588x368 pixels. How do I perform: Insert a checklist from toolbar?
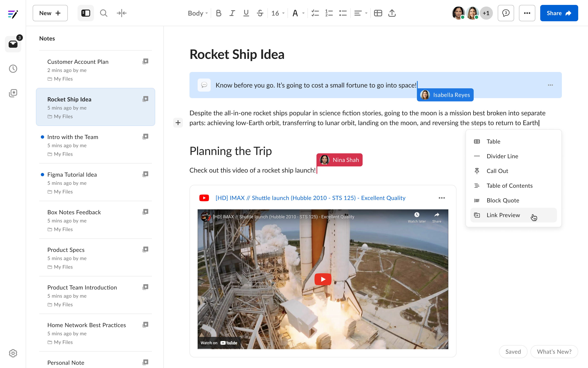[x=315, y=13]
